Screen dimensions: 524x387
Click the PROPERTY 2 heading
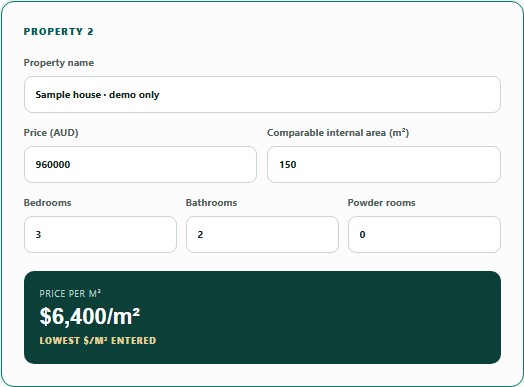point(58,31)
